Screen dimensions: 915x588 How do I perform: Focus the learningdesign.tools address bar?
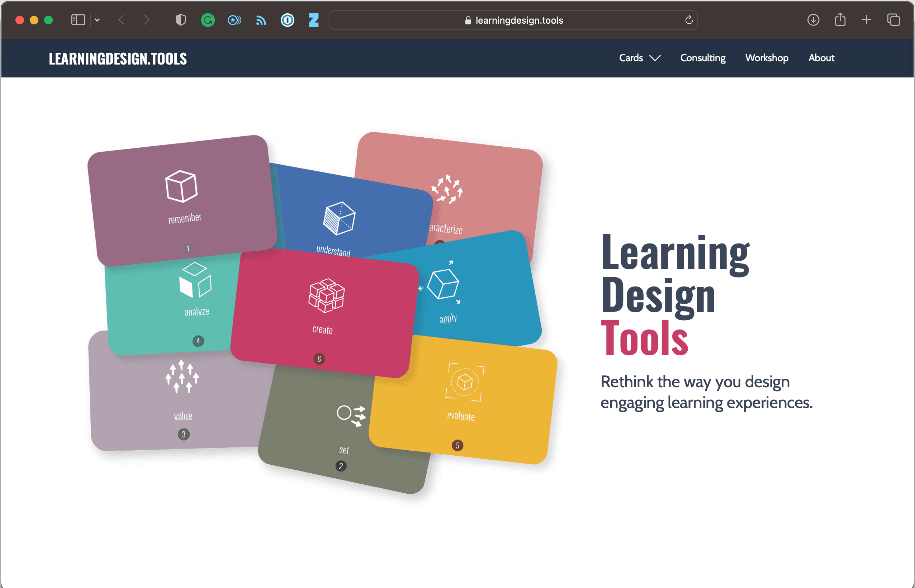pos(513,20)
